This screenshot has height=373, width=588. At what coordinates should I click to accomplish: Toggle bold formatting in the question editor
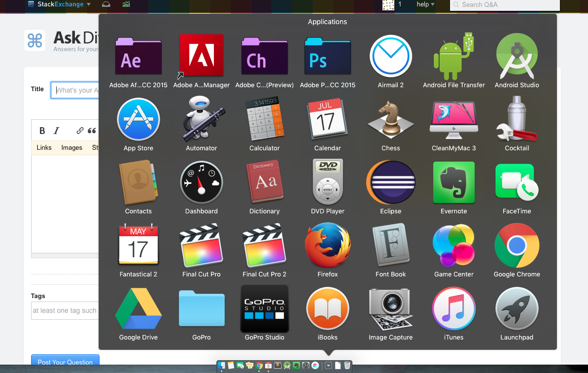42,130
